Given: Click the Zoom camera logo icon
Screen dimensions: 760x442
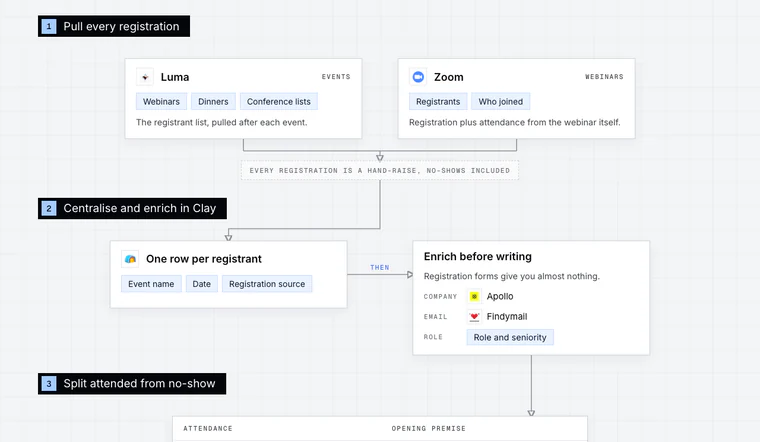Looking at the screenshot, I should [x=418, y=77].
